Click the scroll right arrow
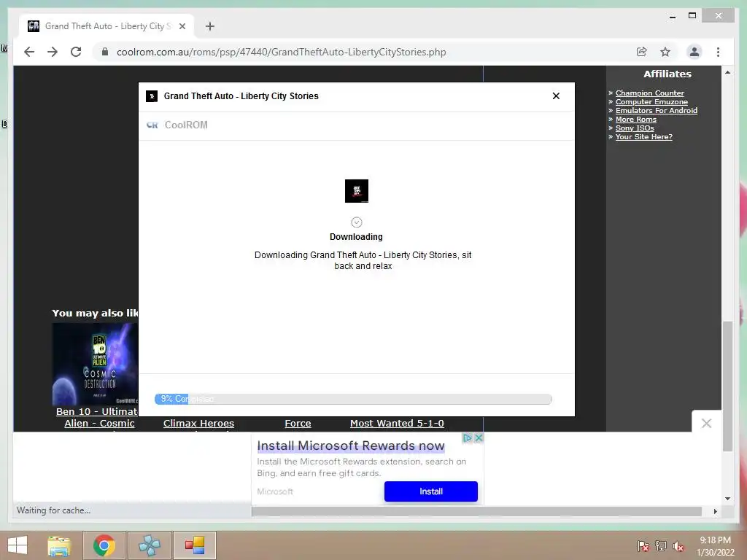 point(715,511)
